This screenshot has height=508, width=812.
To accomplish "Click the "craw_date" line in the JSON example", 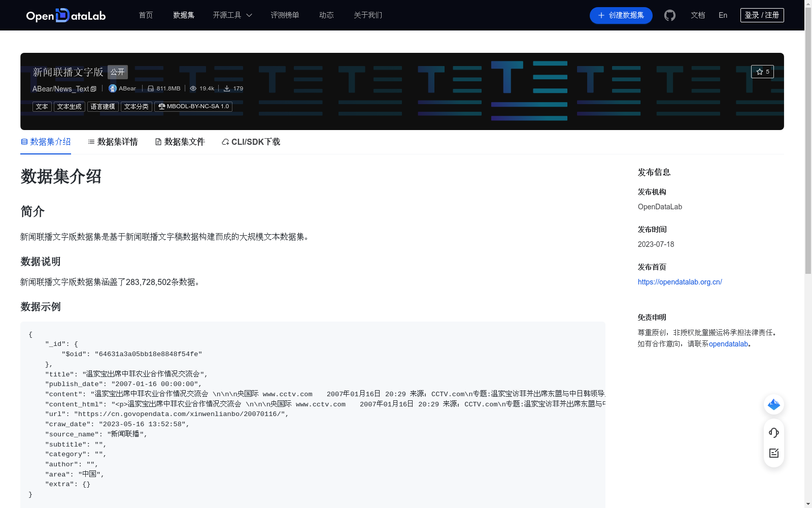I will click(117, 424).
